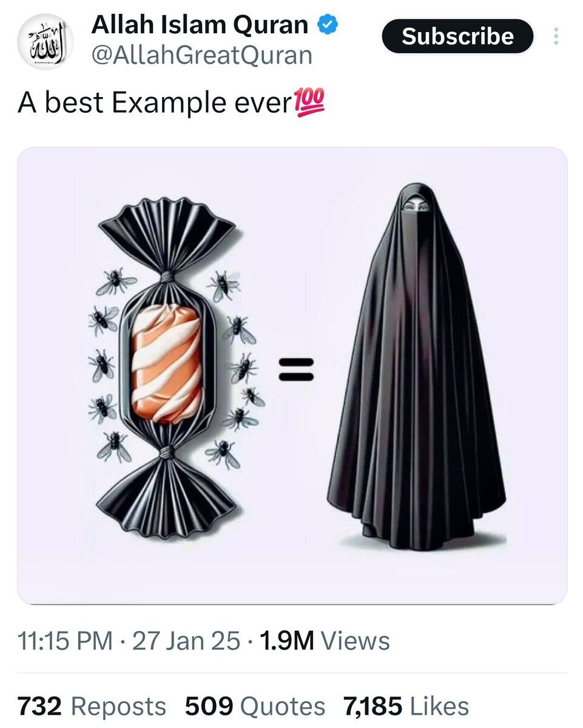The image size is (583, 728).
Task: Click the wrapped candy in the image
Action: [x=166, y=368]
